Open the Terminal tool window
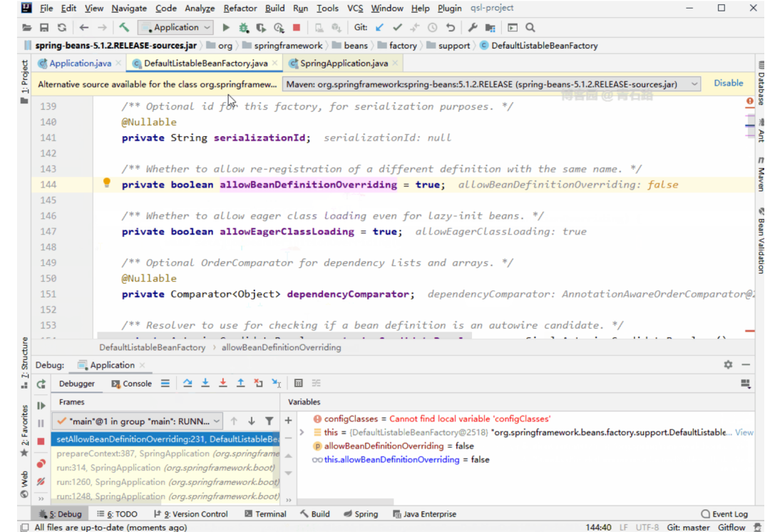Image resolution: width=770 pixels, height=532 pixels. [x=265, y=514]
